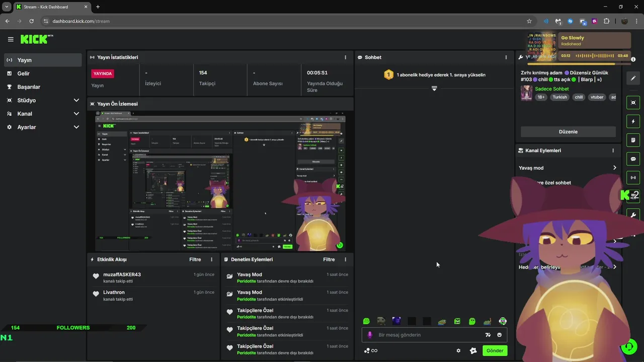Open the Chrome profile avatar

(624, 21)
